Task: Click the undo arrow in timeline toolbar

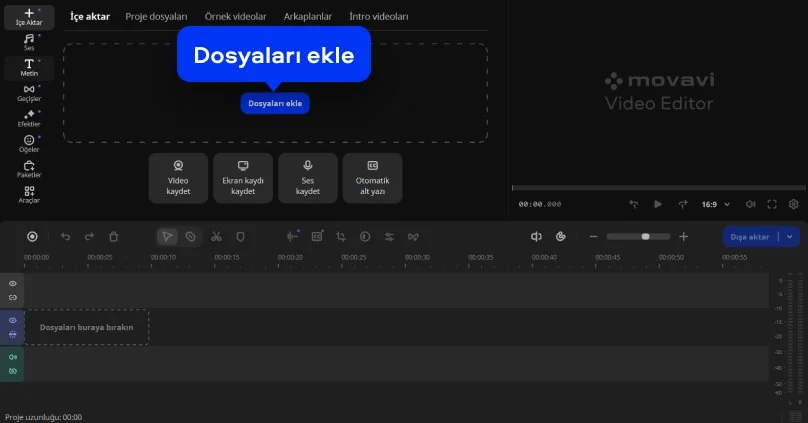Action: point(66,237)
